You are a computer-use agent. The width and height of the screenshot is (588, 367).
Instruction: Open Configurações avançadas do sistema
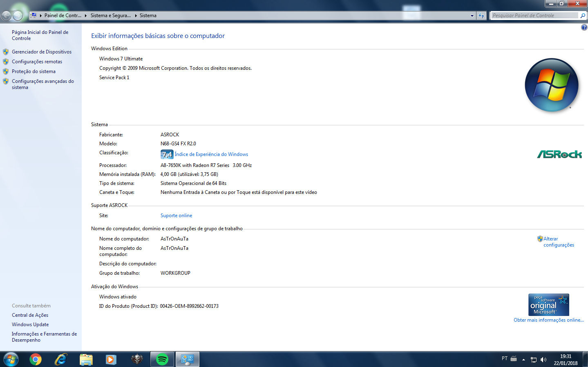click(x=43, y=84)
